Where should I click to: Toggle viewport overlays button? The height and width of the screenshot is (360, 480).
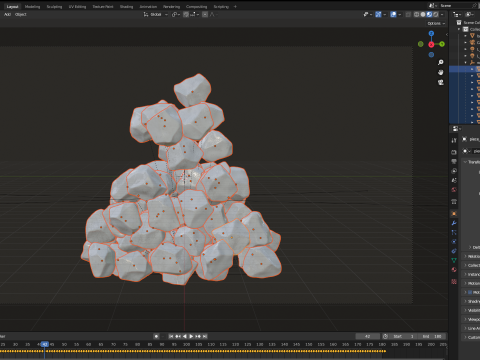pyautogui.click(x=393, y=14)
